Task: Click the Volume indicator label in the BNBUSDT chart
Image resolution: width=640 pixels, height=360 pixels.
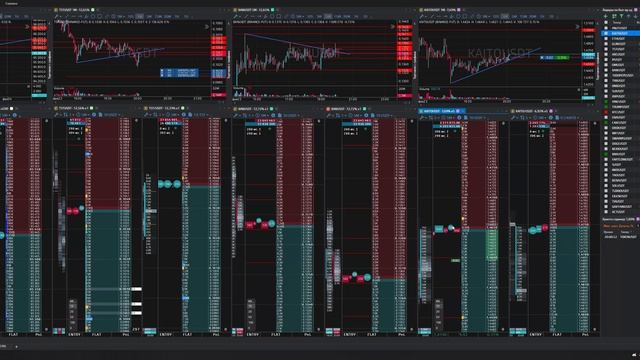Action: click(x=239, y=88)
